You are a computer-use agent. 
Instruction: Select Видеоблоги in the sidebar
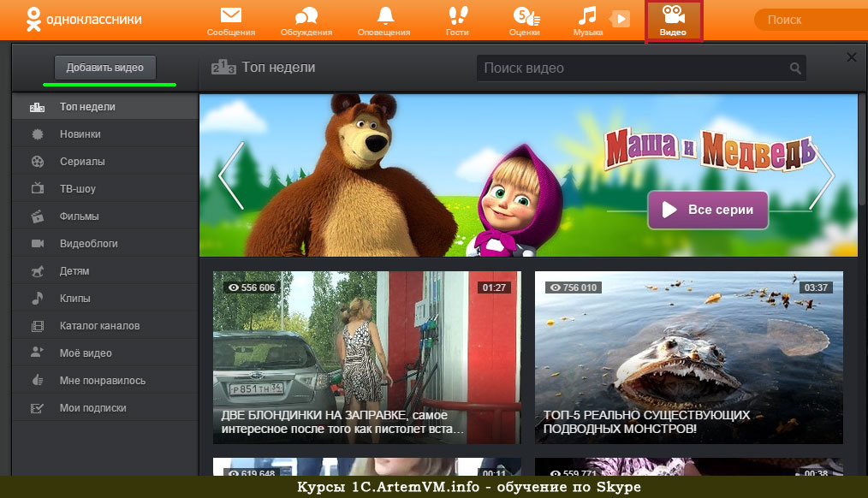[x=105, y=244]
